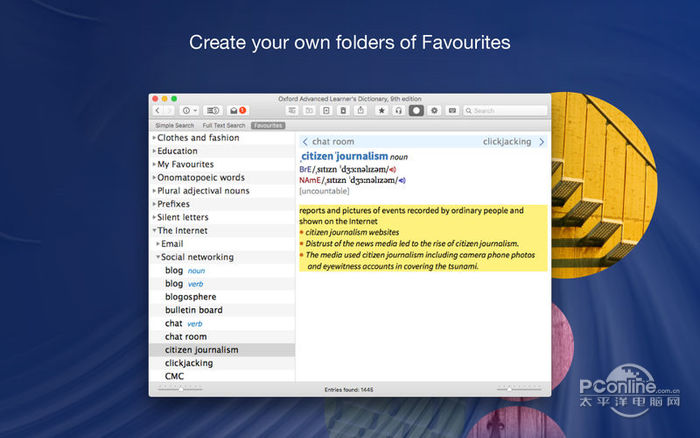700x438 pixels.
Task: Click the folder toolbar icon
Action: pos(309,110)
